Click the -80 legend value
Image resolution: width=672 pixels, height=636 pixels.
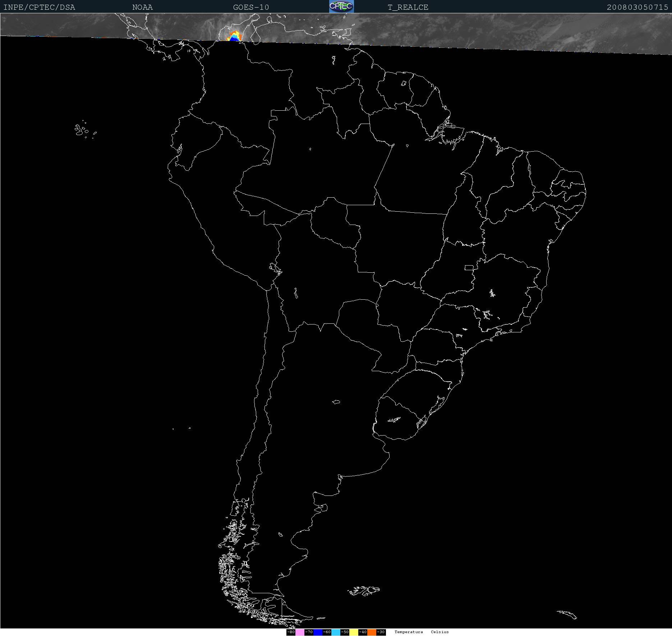click(x=291, y=632)
